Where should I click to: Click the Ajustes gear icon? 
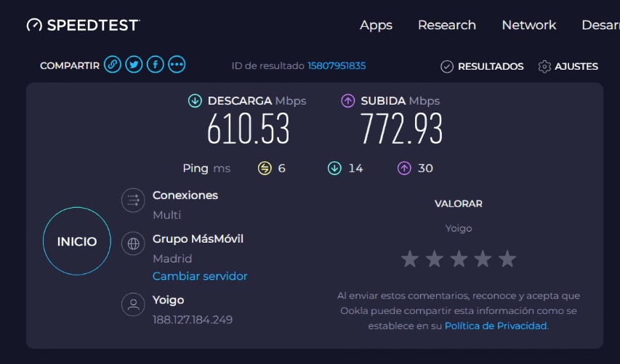coord(544,66)
